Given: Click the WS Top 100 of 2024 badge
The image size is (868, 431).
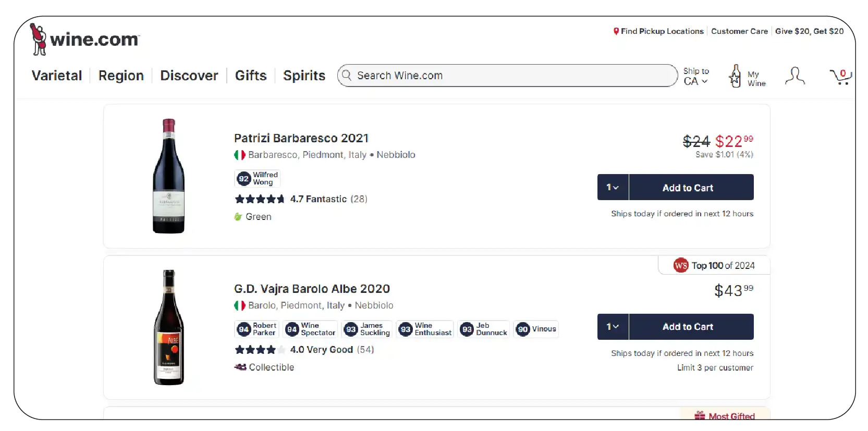Looking at the screenshot, I should point(714,266).
